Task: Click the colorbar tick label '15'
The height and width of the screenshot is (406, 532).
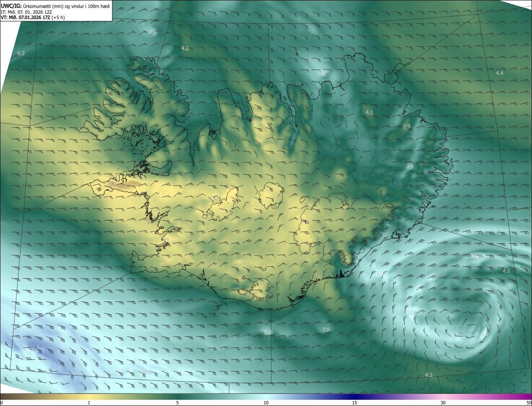Action: 355,403
